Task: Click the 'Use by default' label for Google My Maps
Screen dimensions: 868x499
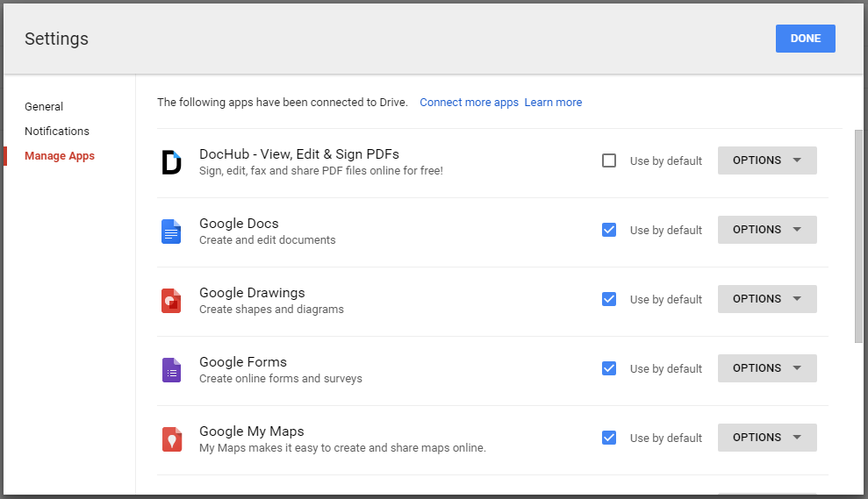Action: 666,438
